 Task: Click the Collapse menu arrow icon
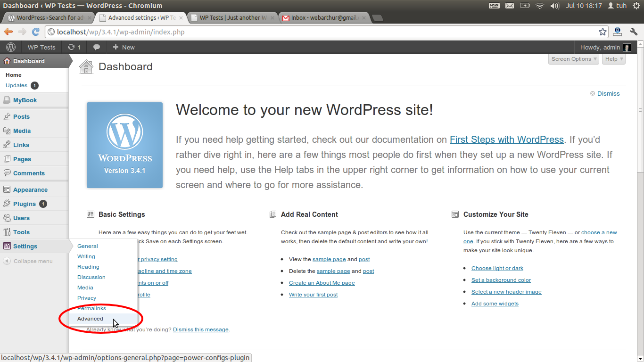coord(7,261)
